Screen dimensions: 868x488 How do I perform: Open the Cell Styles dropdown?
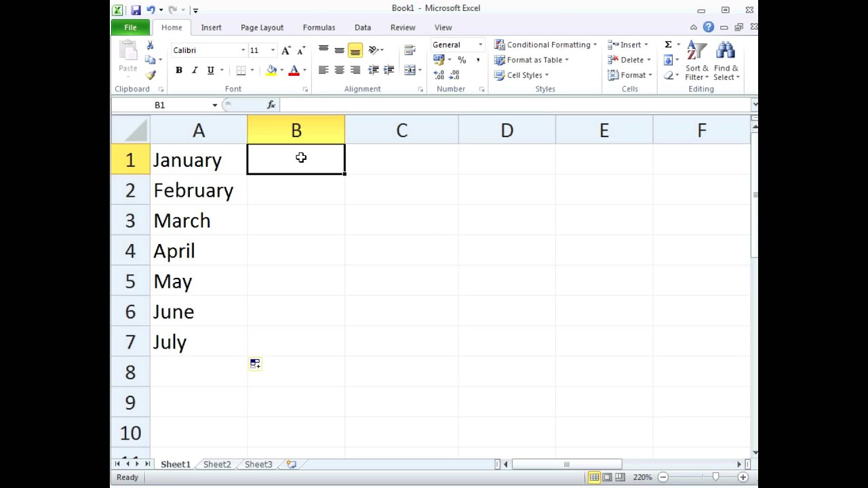pyautogui.click(x=521, y=75)
